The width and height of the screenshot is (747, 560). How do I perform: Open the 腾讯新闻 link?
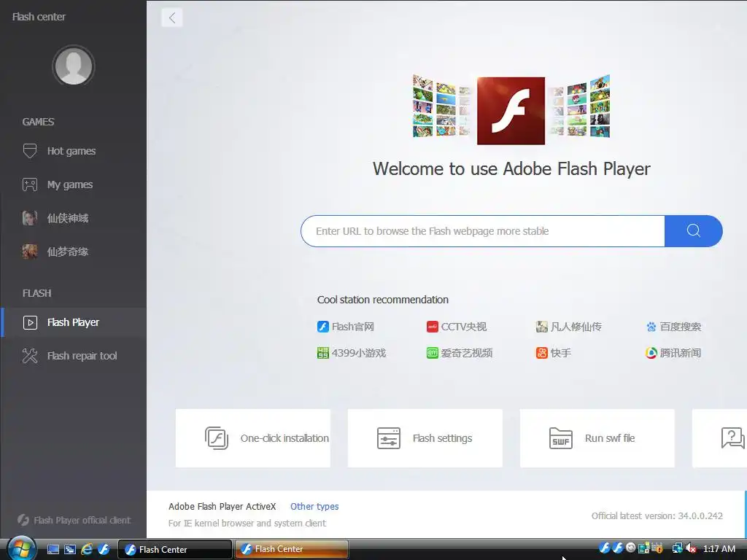(x=673, y=353)
